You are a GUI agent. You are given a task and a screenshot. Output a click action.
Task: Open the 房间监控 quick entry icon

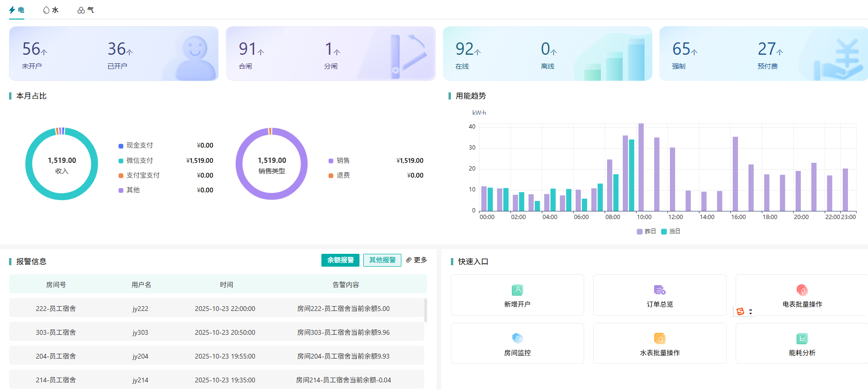click(x=517, y=339)
